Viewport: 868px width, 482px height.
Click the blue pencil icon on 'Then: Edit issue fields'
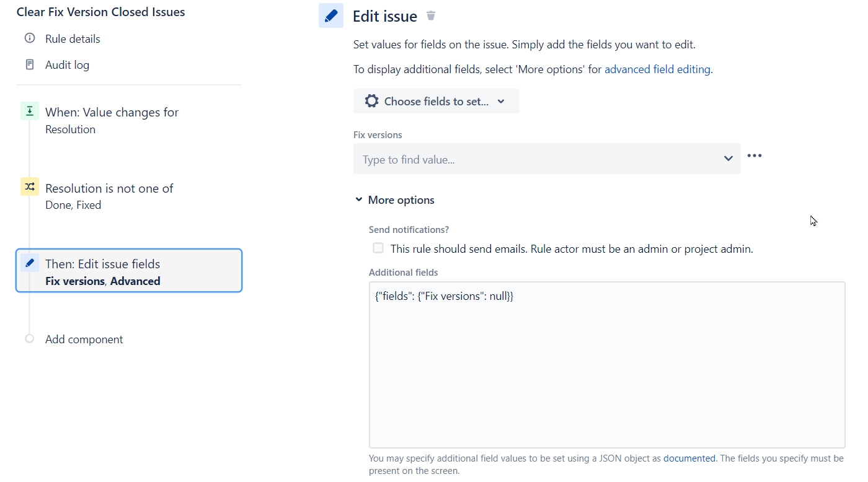point(30,263)
